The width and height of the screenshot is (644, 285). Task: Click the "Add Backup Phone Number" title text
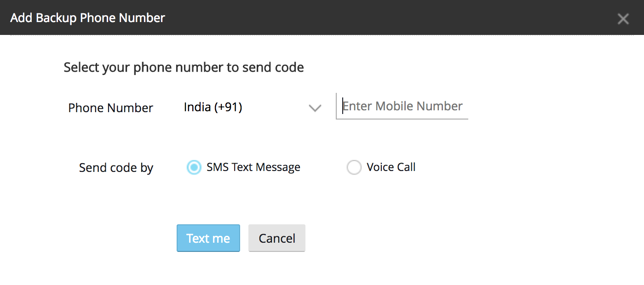pos(87,18)
